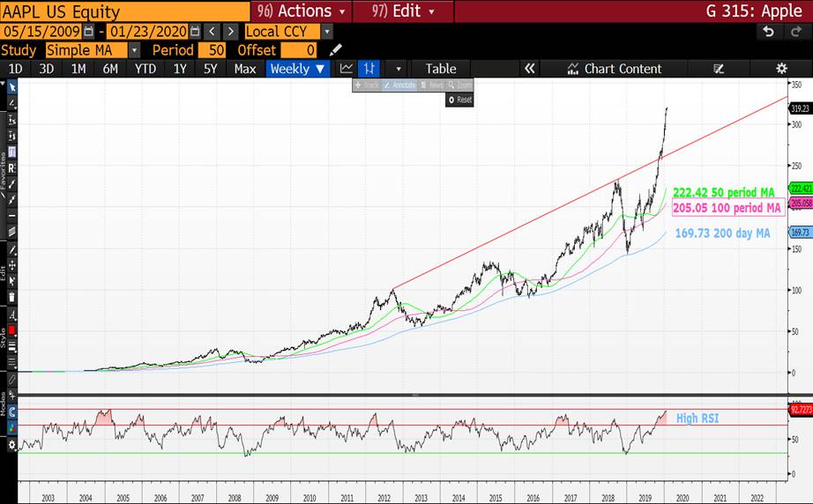Open the 97) Edit menu

[402, 11]
